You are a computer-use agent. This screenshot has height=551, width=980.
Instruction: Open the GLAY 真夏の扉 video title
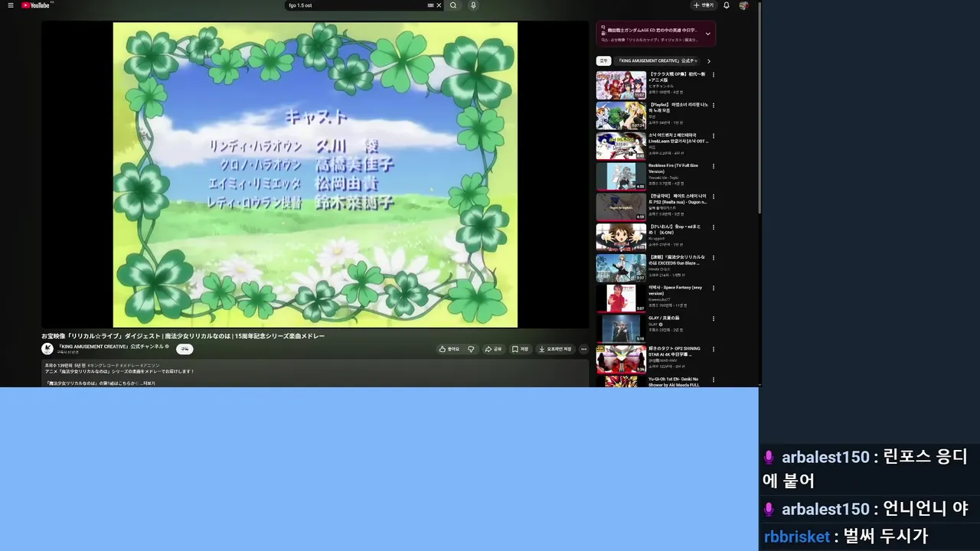click(x=665, y=318)
